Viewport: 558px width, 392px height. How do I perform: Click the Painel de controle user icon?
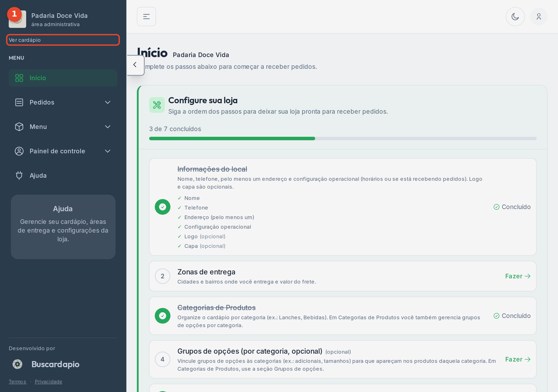pyautogui.click(x=19, y=151)
